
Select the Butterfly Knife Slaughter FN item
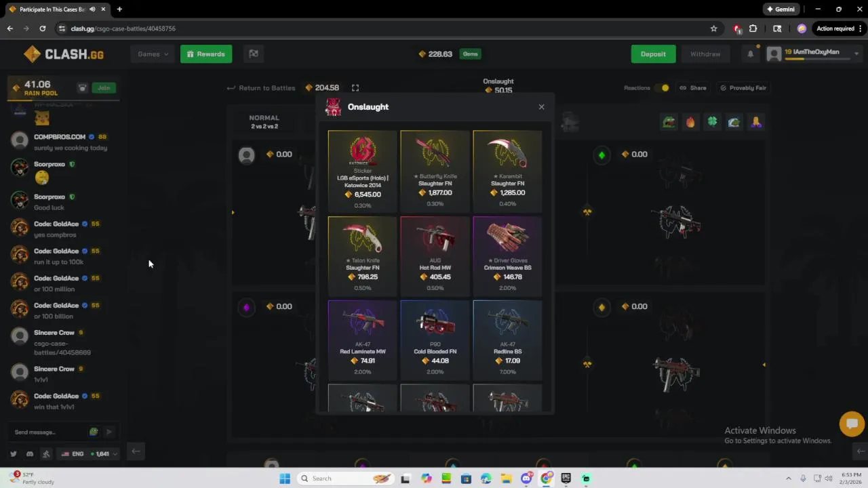435,171
